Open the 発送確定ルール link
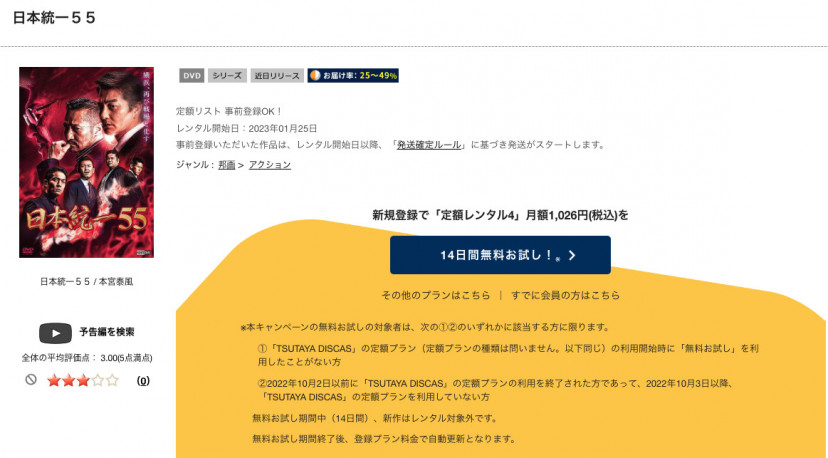The image size is (828, 458). pyautogui.click(x=429, y=145)
